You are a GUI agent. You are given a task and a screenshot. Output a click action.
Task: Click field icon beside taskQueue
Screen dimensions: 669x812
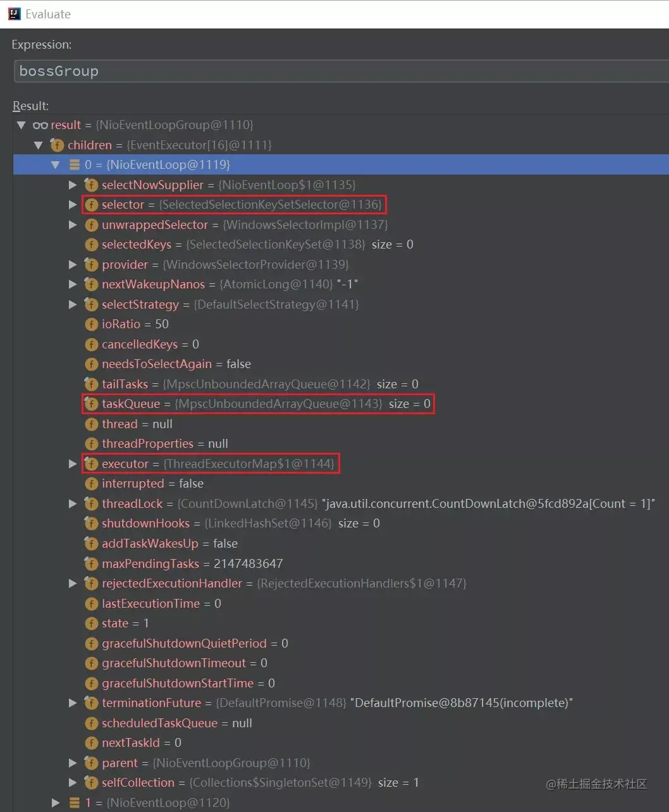point(91,404)
